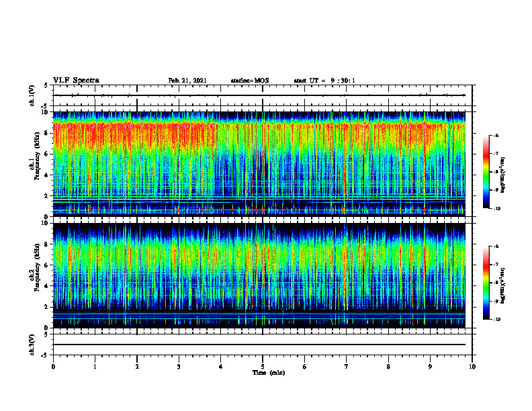Image resolution: width=532 pixels, height=411 pixels.
Task: Click the "start UT = 9:30:1" label
Action: [x=324, y=81]
